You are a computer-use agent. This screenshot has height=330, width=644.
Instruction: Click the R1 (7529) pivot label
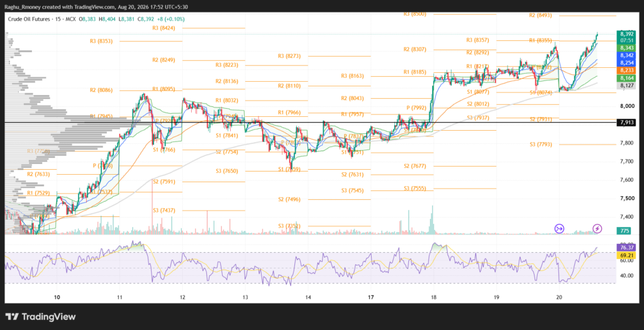click(x=38, y=193)
